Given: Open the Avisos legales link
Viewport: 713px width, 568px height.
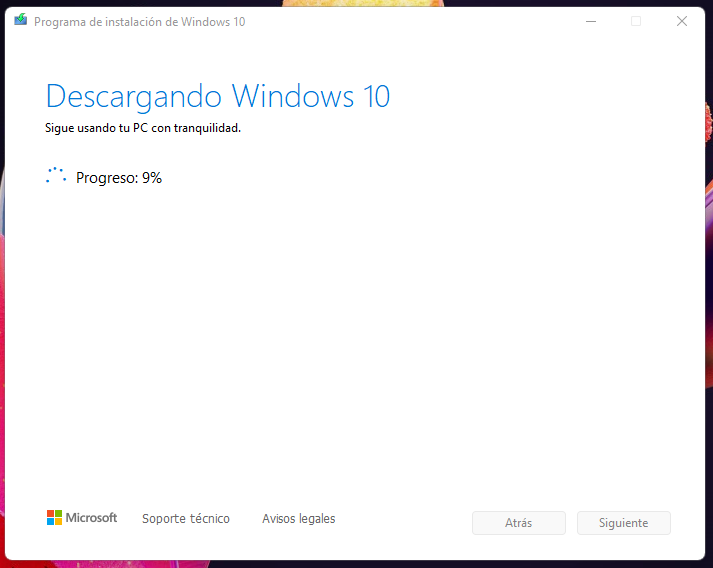Looking at the screenshot, I should 299,518.
